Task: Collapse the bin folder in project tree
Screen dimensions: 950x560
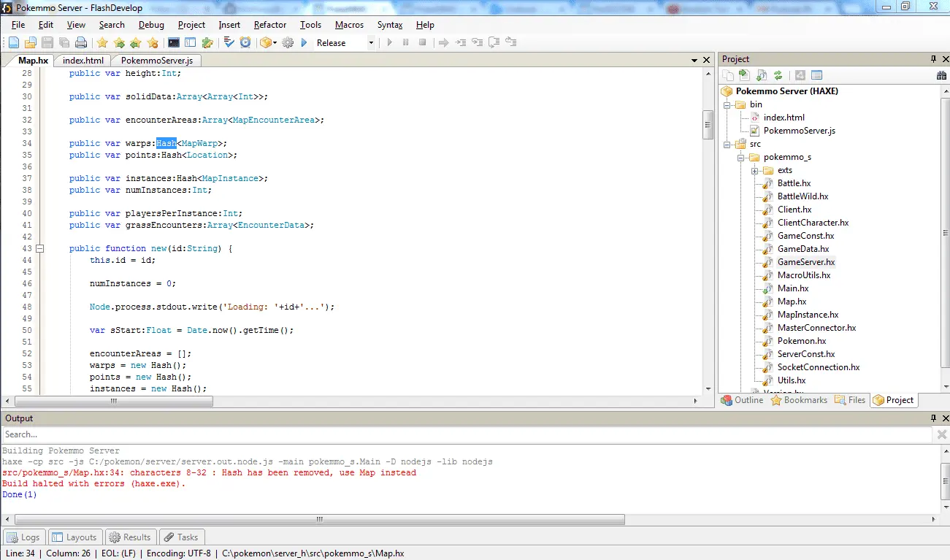Action: (x=727, y=104)
